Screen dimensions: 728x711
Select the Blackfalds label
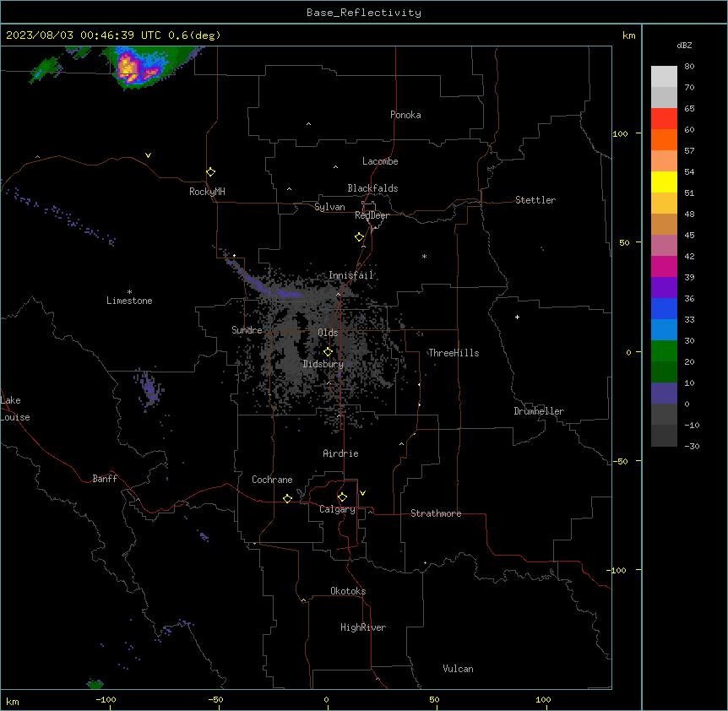372,188
